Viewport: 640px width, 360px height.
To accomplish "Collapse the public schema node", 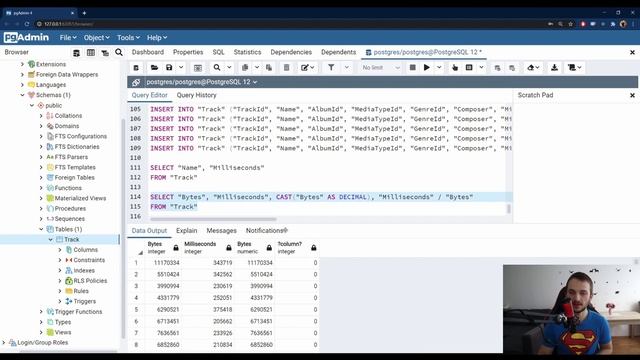I will [32, 105].
